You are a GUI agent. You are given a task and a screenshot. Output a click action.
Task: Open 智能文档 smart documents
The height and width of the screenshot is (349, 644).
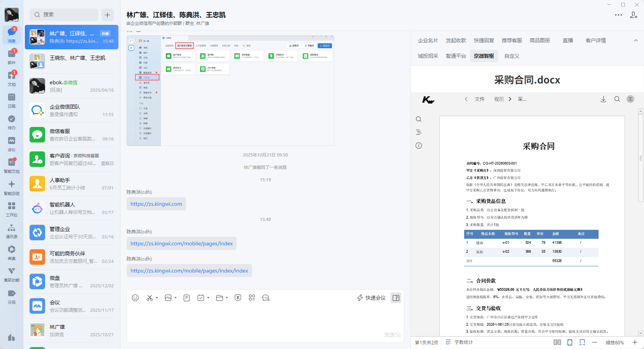tap(12, 165)
